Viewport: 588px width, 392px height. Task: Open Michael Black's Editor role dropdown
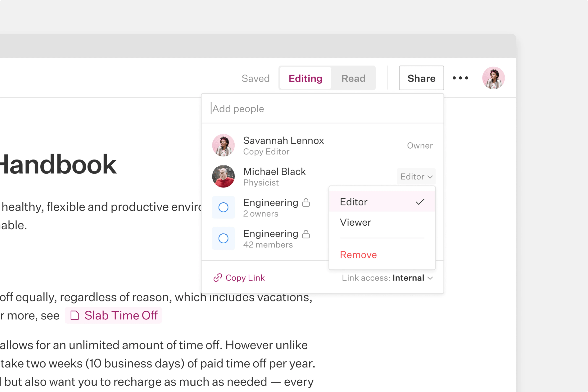[x=416, y=177]
